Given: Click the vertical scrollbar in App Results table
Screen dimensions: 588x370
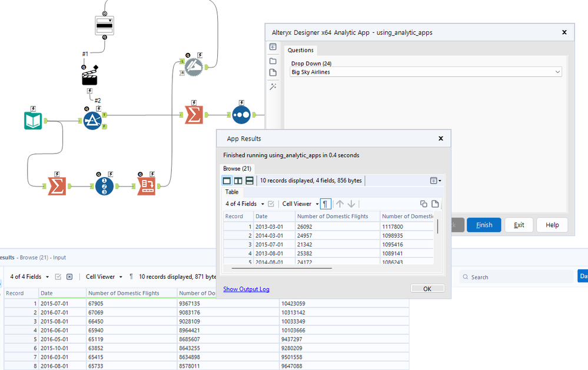Looking at the screenshot, I should coord(438,226).
